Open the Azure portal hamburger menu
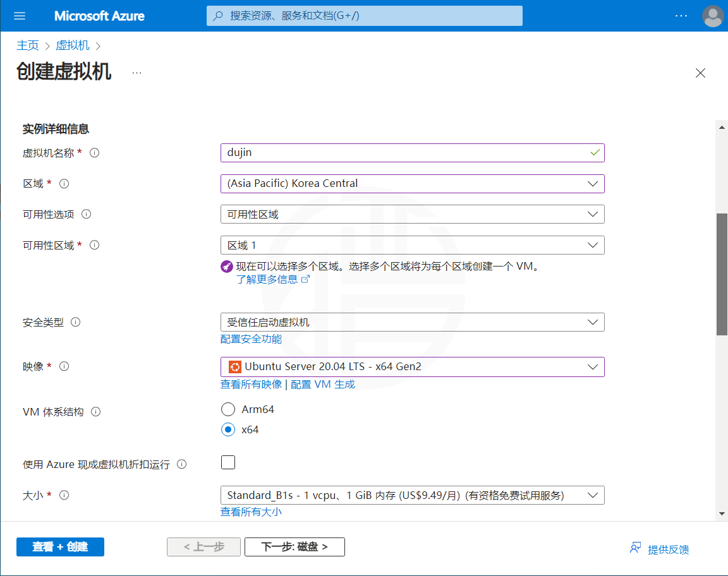Screen dimensions: 728x576 click(20, 16)
